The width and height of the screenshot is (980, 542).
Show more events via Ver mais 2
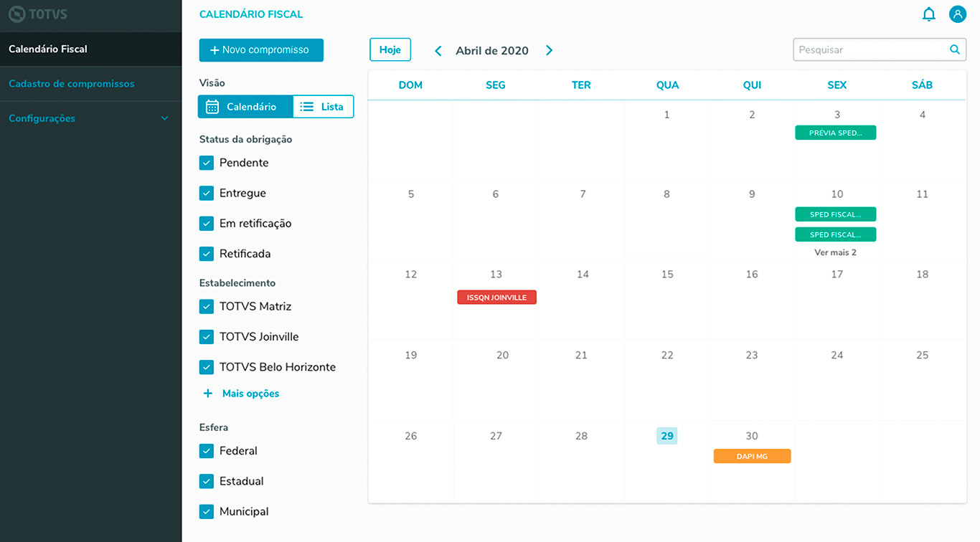tap(835, 253)
